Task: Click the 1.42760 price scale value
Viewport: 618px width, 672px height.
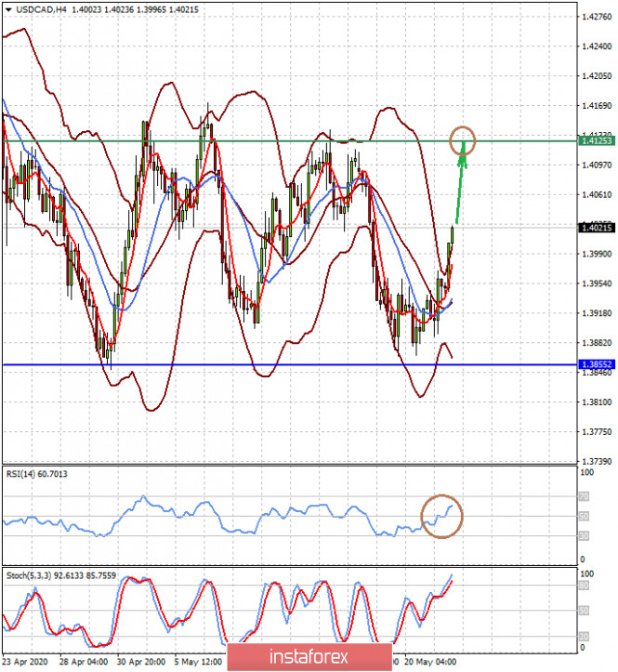Action: [597, 17]
